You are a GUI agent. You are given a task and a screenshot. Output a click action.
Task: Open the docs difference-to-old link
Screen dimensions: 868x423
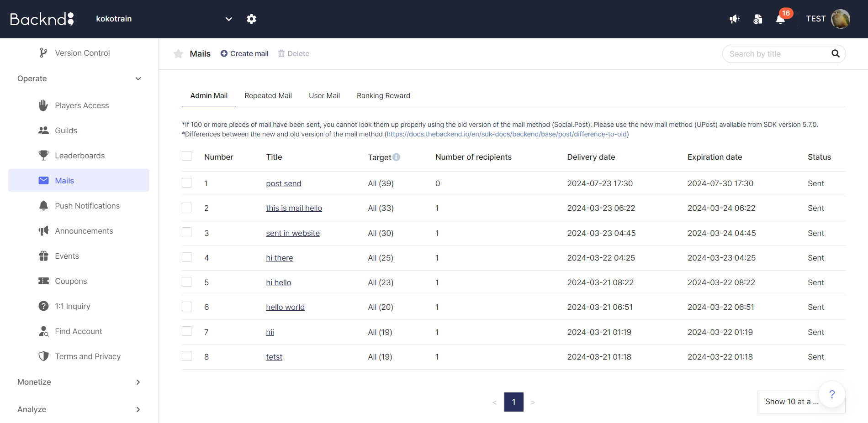[507, 134]
